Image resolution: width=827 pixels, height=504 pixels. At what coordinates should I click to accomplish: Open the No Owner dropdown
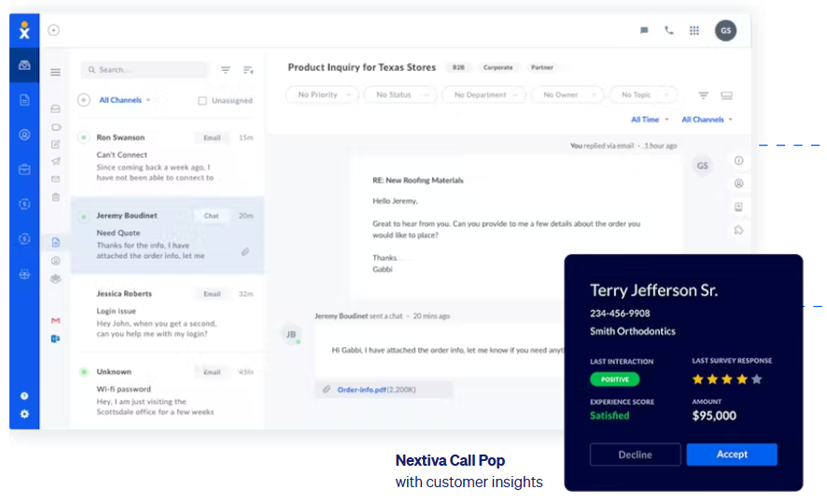567,95
